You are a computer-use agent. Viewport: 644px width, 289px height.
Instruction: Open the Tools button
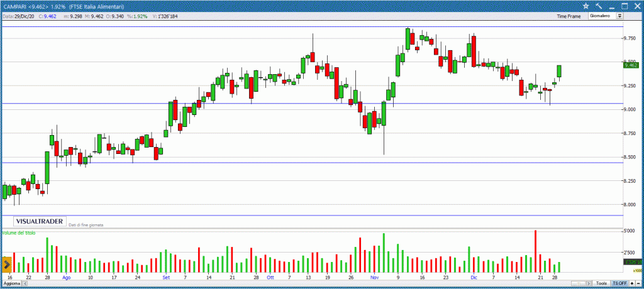click(x=602, y=284)
